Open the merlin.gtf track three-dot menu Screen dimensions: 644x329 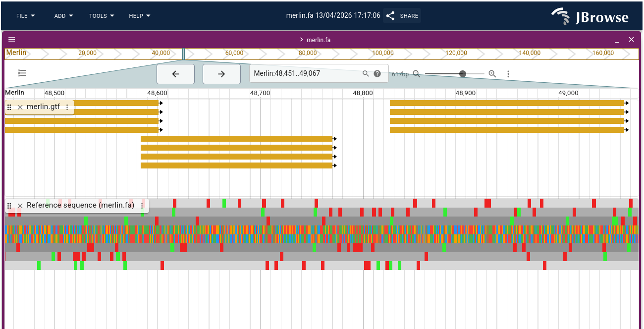(68, 107)
